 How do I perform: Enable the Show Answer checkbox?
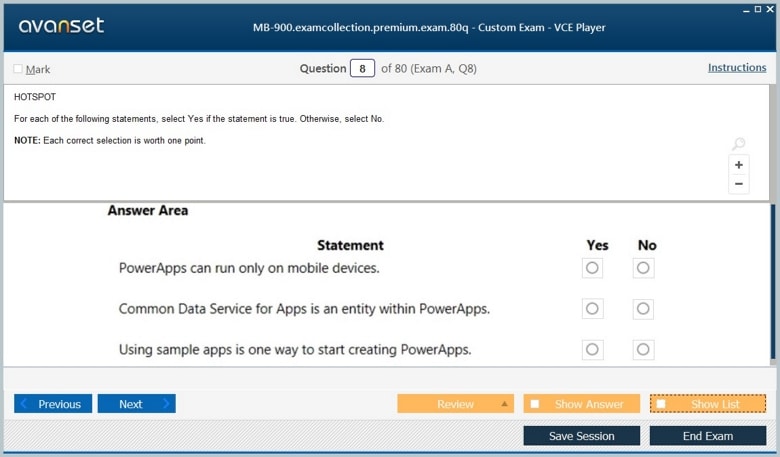pos(535,404)
